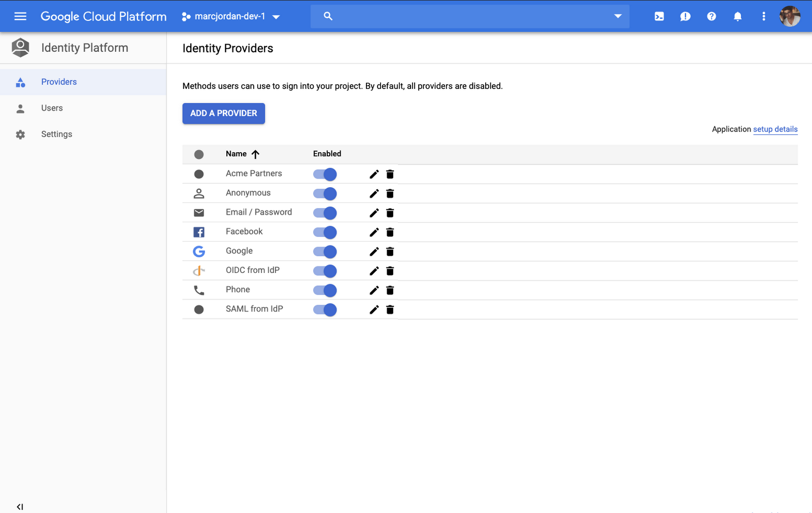This screenshot has width=812, height=513.
Task: Open the Identity Platform navigation menu
Action: point(20,16)
